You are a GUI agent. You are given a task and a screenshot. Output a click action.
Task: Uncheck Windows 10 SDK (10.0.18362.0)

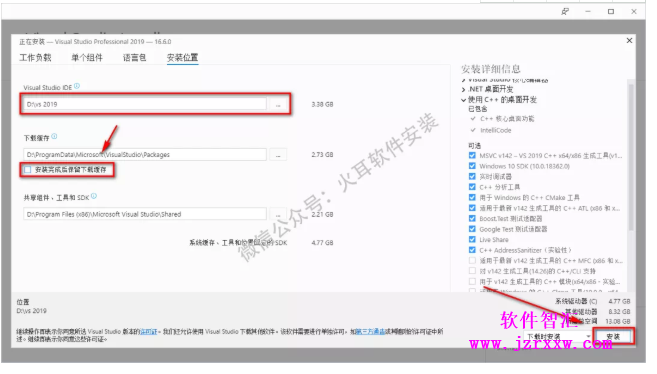(472, 166)
